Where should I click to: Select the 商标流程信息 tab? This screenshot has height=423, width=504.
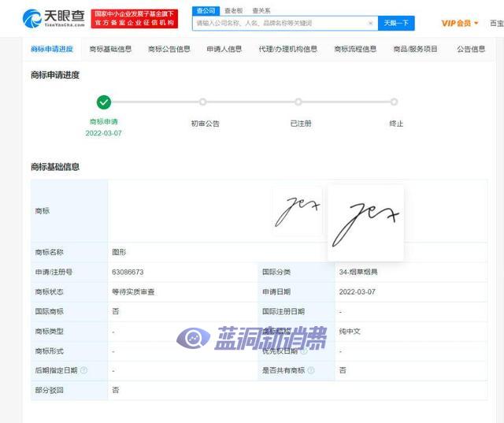355,49
